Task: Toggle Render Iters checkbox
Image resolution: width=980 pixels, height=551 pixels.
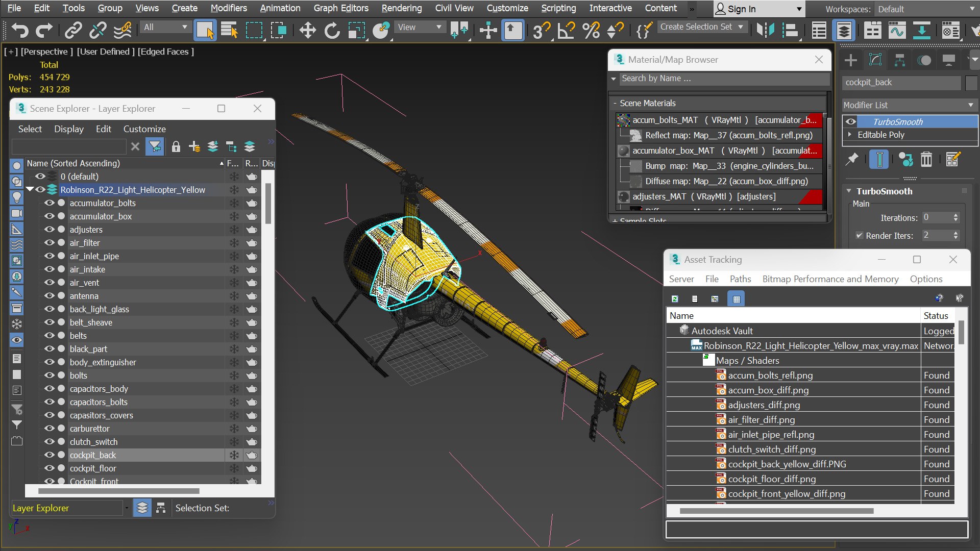Action: (860, 236)
